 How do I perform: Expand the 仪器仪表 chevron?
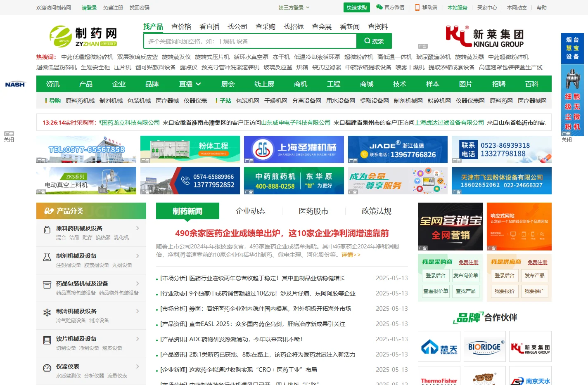[x=138, y=366]
